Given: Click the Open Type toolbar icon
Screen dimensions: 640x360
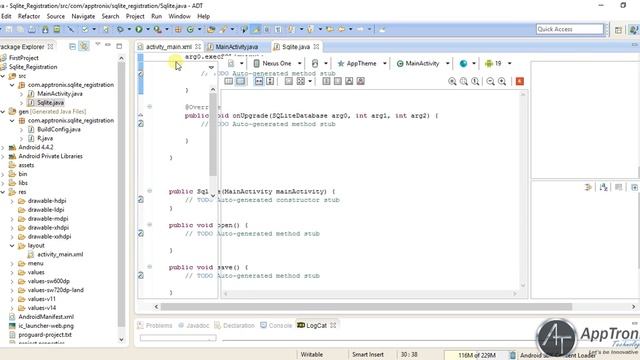Looking at the screenshot, I should (x=211, y=29).
